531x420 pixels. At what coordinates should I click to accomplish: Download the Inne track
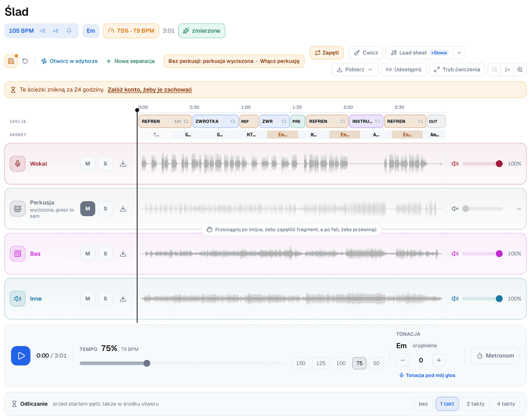(x=123, y=299)
